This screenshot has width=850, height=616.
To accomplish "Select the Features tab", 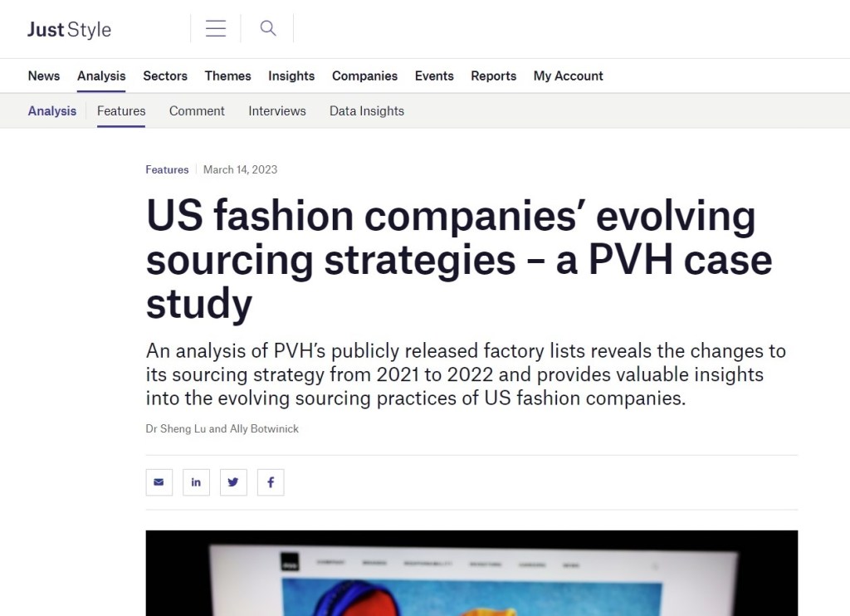I will click(120, 110).
